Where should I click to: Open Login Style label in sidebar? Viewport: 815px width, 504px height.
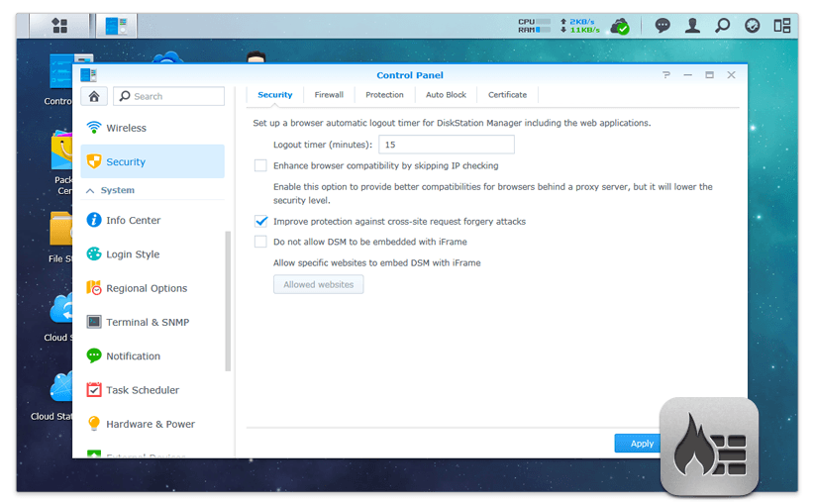click(x=133, y=254)
